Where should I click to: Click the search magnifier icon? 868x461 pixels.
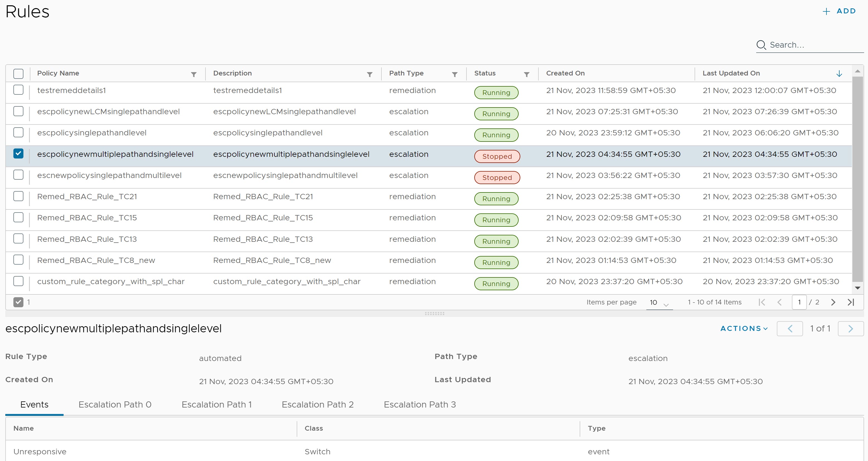tap(761, 45)
